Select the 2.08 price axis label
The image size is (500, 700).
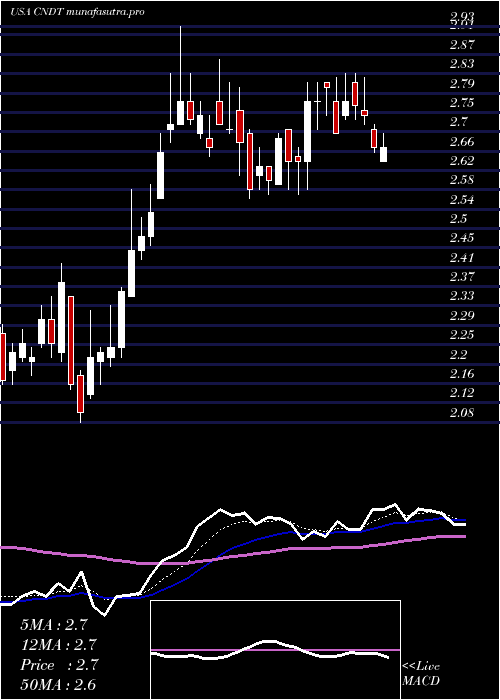tap(462, 413)
